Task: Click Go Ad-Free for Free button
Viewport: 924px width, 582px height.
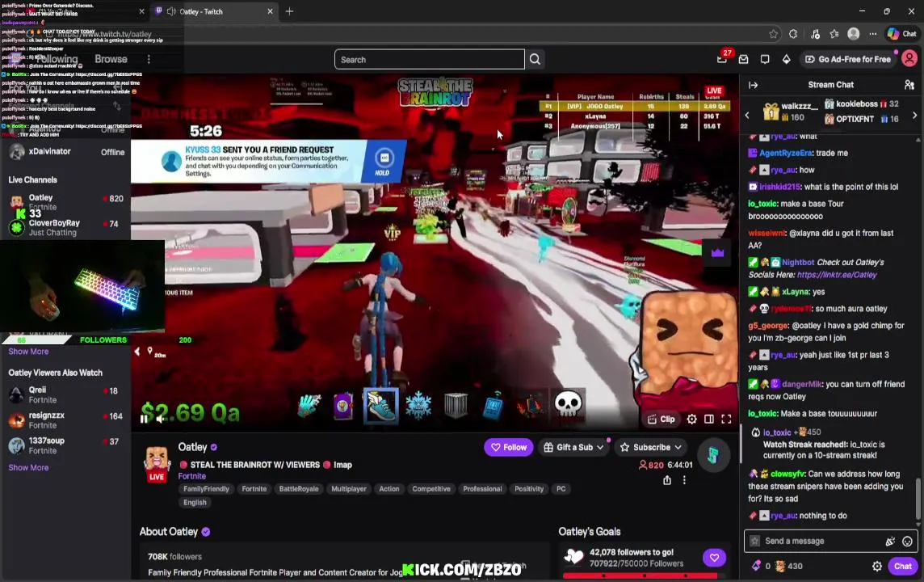Action: tap(847, 59)
